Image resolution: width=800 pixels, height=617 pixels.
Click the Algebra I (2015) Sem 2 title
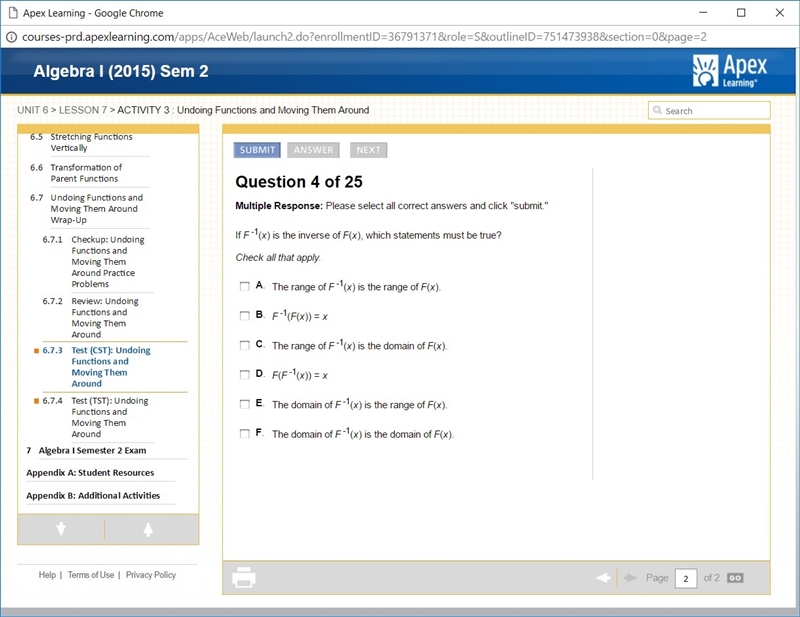point(121,71)
